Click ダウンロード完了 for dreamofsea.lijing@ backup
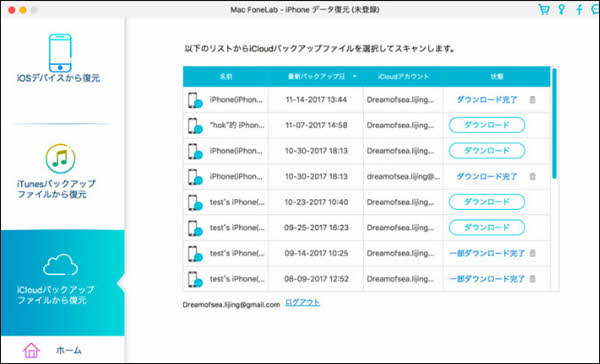This screenshot has height=364, width=600. [x=487, y=176]
